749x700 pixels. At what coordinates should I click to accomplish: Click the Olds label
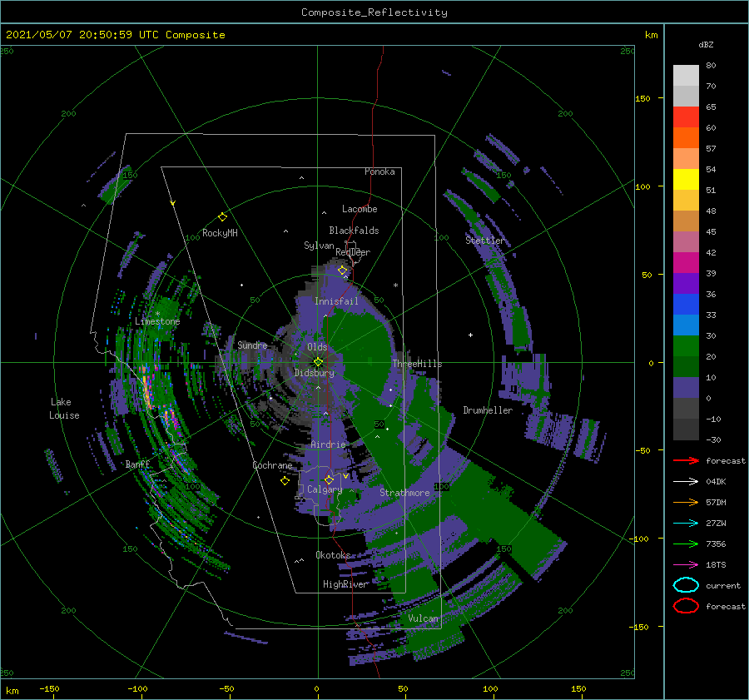317,347
